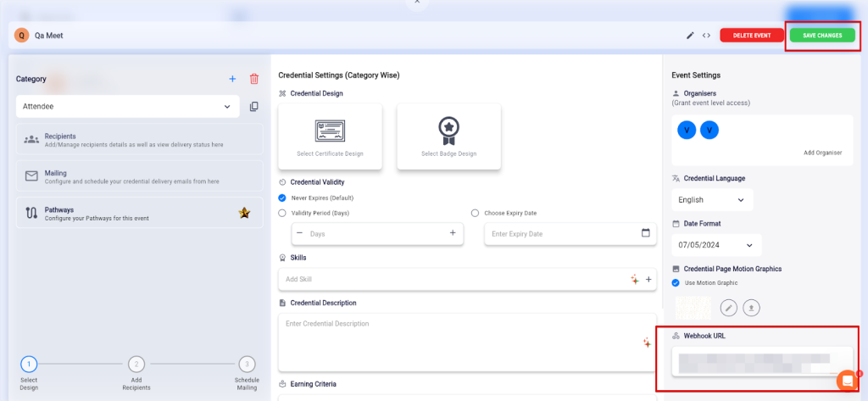Select Validity Period (Days) radio option
Screen dimensions: 868x401
(x=282, y=213)
